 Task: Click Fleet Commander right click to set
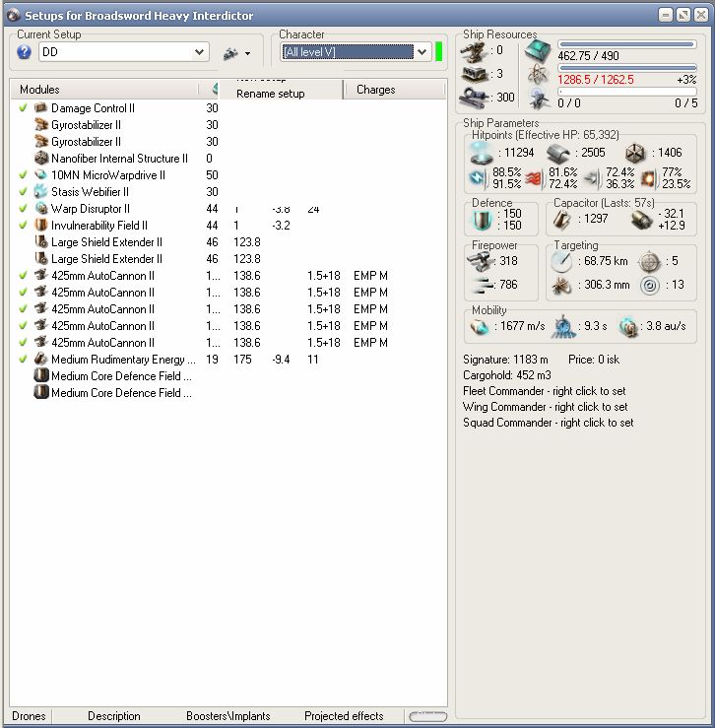[545, 391]
